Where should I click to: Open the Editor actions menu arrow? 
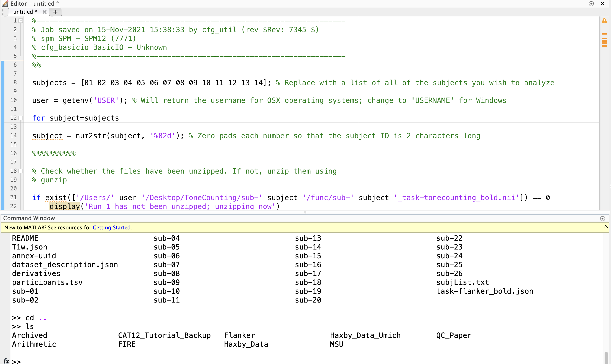(591, 4)
